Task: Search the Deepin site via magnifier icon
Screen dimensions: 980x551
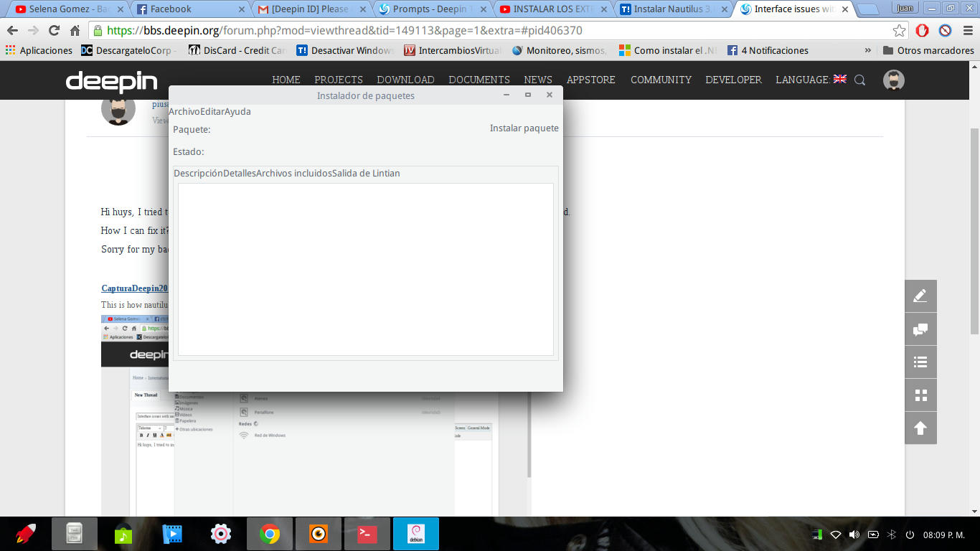Action: pyautogui.click(x=859, y=80)
